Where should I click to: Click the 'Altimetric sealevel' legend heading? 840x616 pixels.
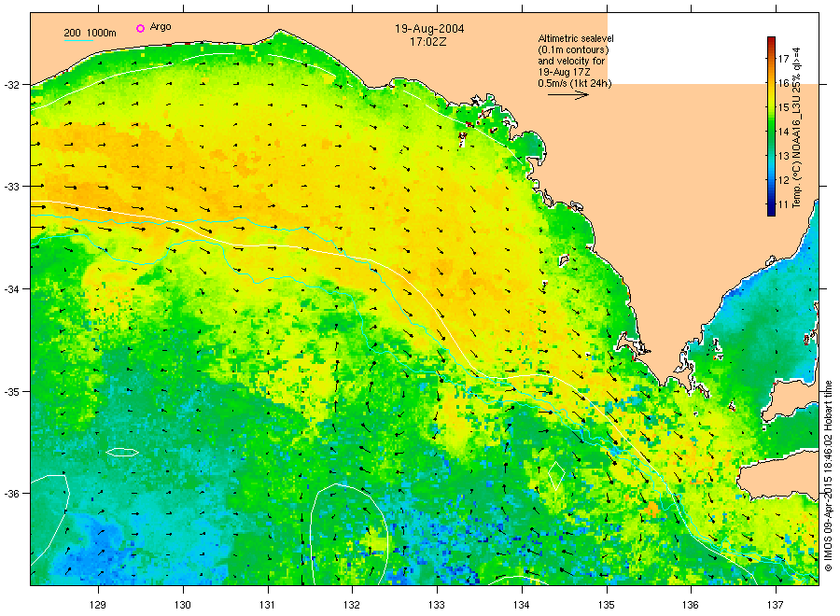(x=575, y=38)
